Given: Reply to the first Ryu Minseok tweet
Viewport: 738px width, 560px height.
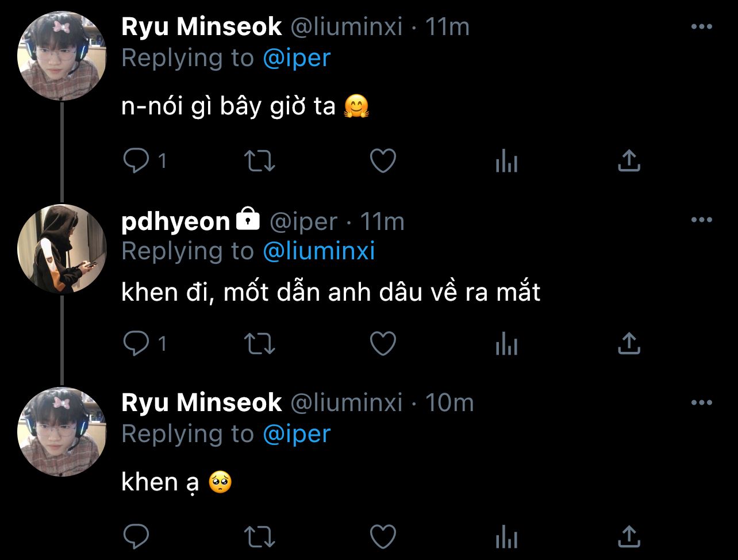Looking at the screenshot, I should pyautogui.click(x=136, y=161).
